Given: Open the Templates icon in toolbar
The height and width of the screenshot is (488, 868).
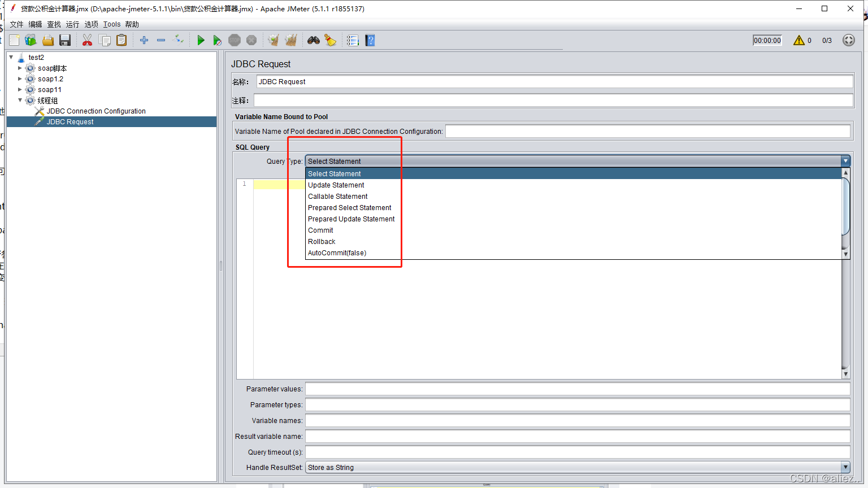Looking at the screenshot, I should [x=31, y=40].
